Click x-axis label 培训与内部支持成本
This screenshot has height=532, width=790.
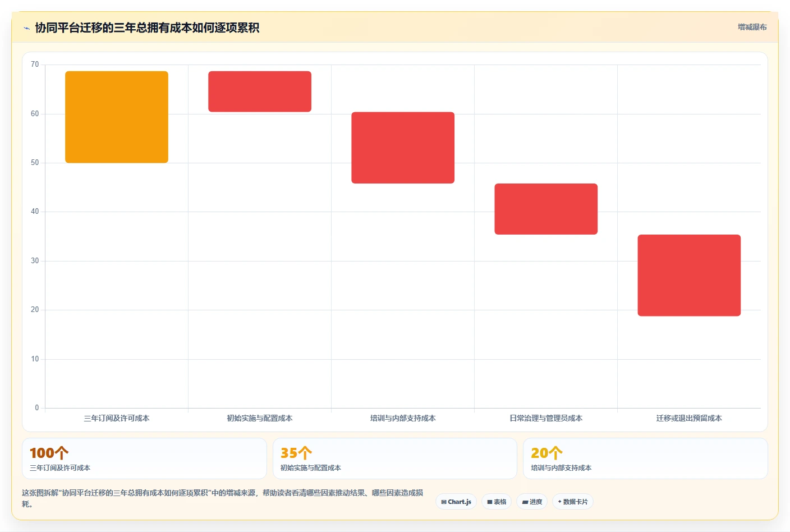pyautogui.click(x=403, y=418)
